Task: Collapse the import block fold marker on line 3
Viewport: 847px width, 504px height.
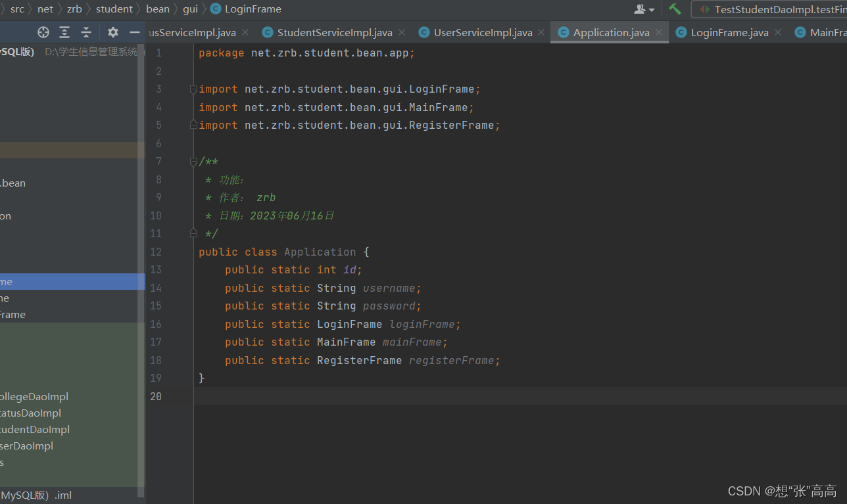Action: pyautogui.click(x=193, y=89)
